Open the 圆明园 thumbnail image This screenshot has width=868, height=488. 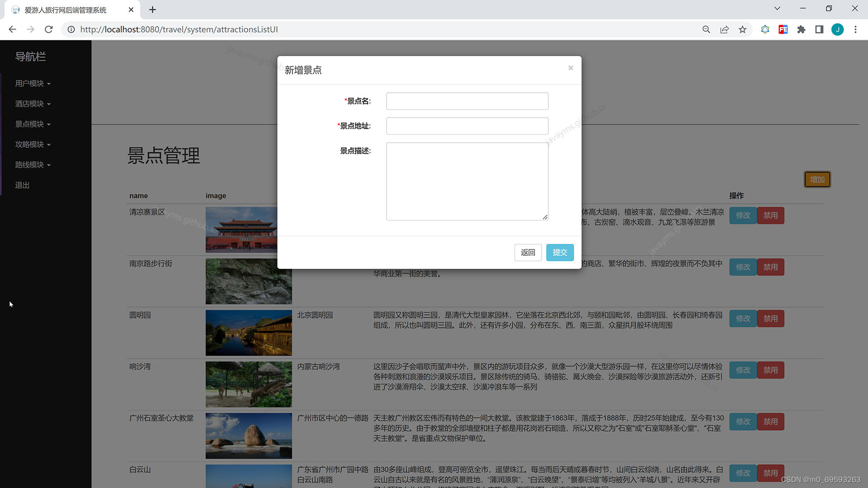[x=249, y=333]
